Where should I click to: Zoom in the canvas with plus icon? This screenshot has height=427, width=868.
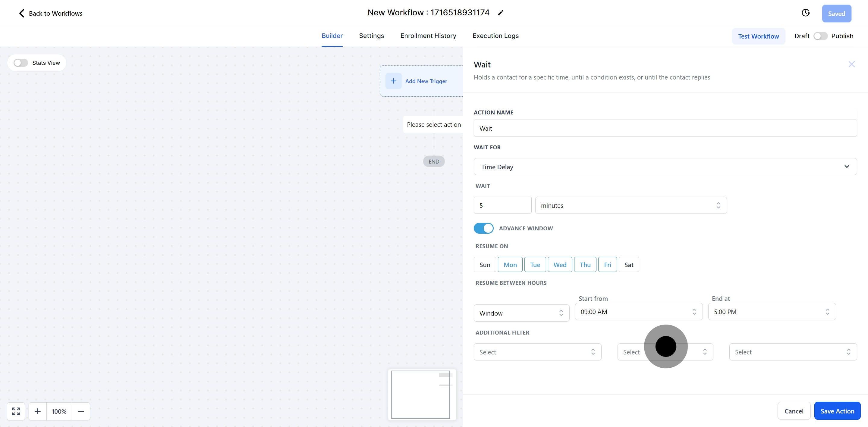click(38, 411)
